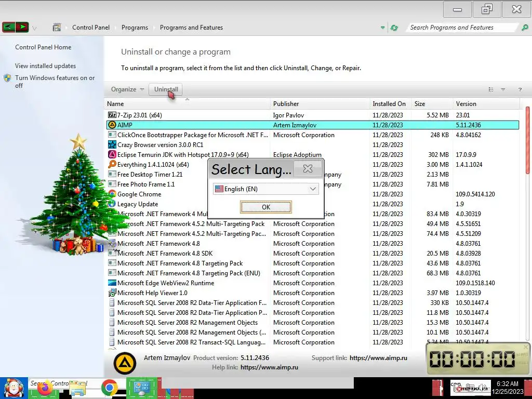This screenshot has height=399, width=532.
Task: Select Microsoft SQL Server 2008 R2 Transact-SQL row
Action: 312,342
